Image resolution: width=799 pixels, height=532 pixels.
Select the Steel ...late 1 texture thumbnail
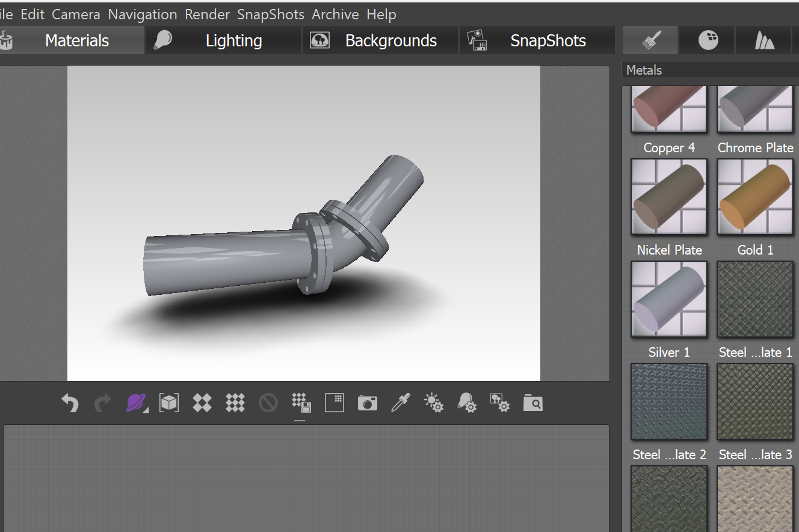755,299
